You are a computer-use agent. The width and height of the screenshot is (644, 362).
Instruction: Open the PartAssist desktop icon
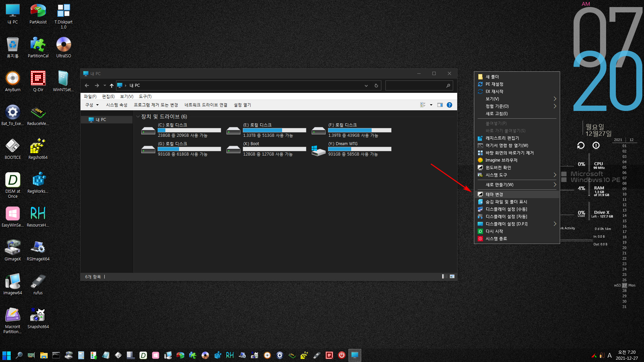pyautogui.click(x=38, y=14)
